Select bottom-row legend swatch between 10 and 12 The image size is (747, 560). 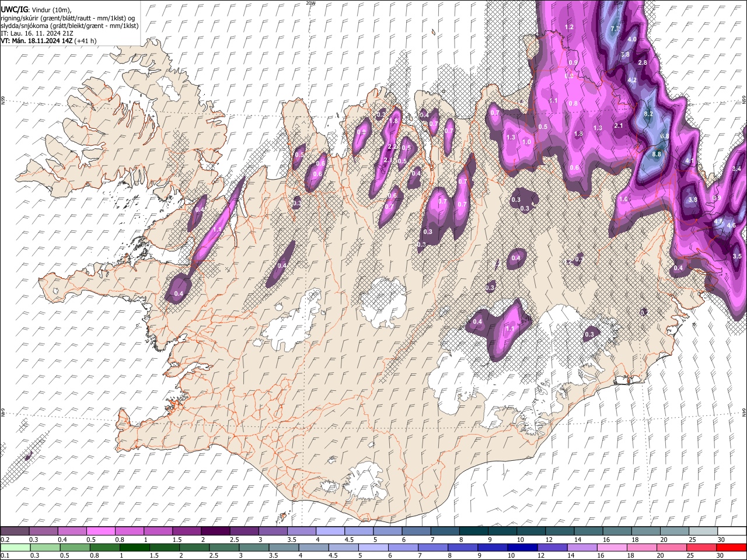[x=523, y=547]
